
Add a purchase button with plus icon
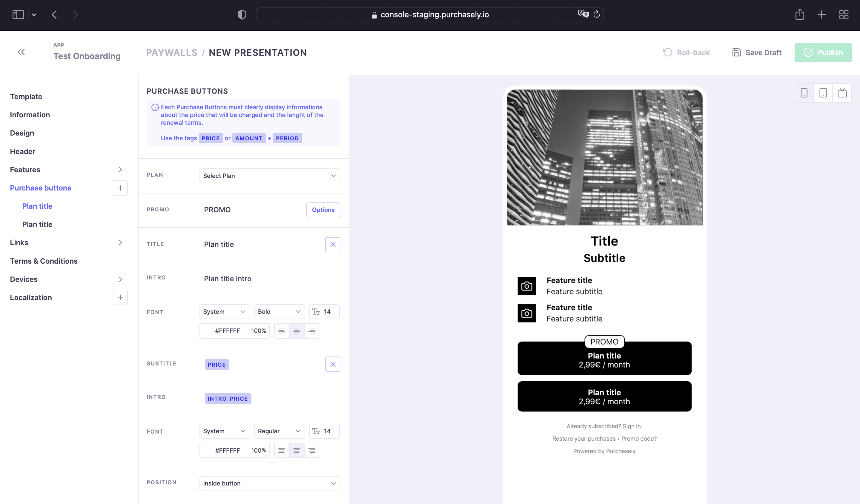[120, 188]
